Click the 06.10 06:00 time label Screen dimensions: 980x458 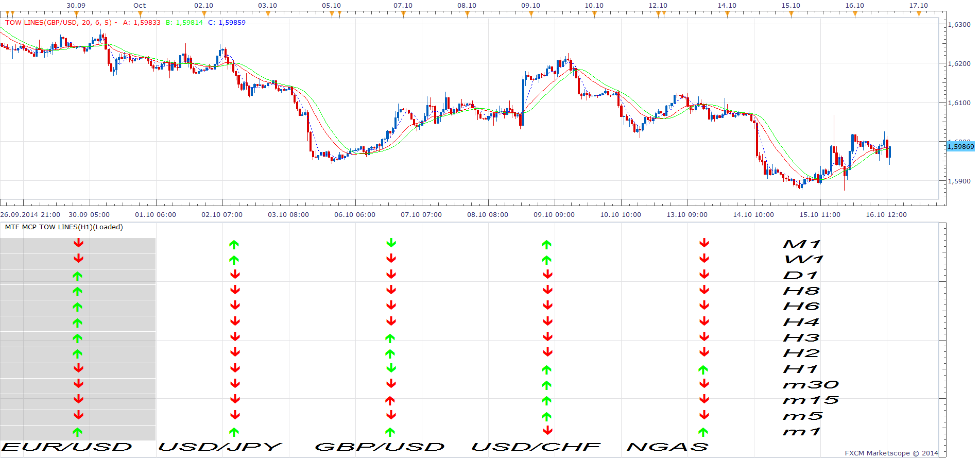355,215
